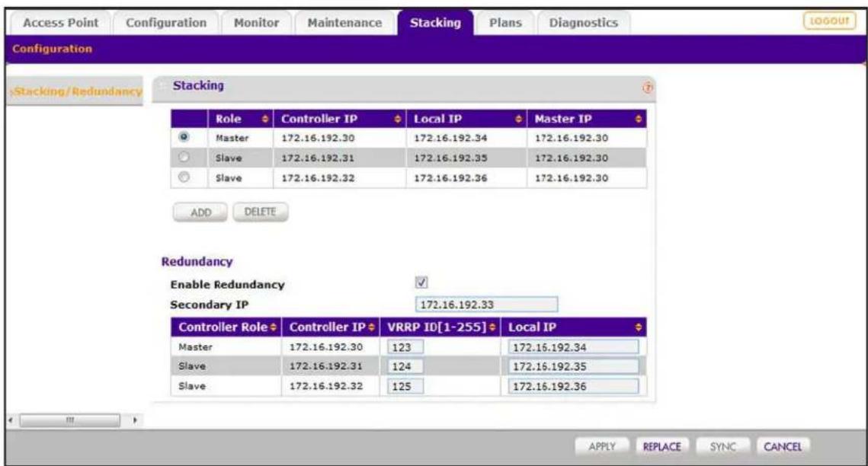Screen dimensions: 868x466
Task: Click the APPLY button
Action: pyautogui.click(x=602, y=446)
